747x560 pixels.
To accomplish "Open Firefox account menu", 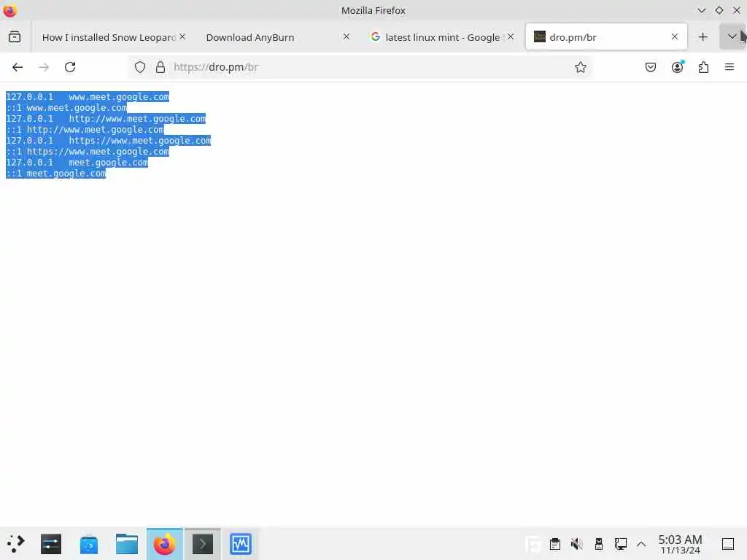I will click(x=678, y=67).
